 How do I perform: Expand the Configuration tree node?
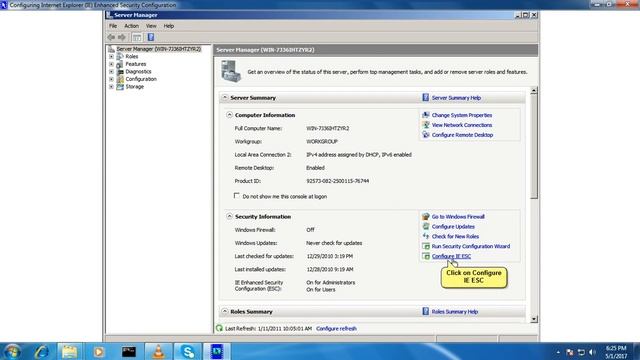coord(111,79)
